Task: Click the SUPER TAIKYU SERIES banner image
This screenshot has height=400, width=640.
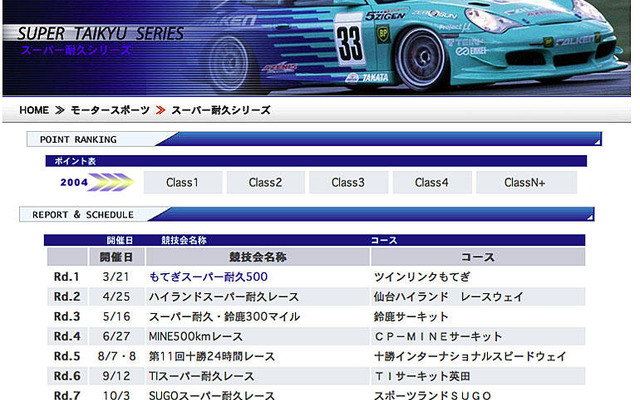Action: 316,48
